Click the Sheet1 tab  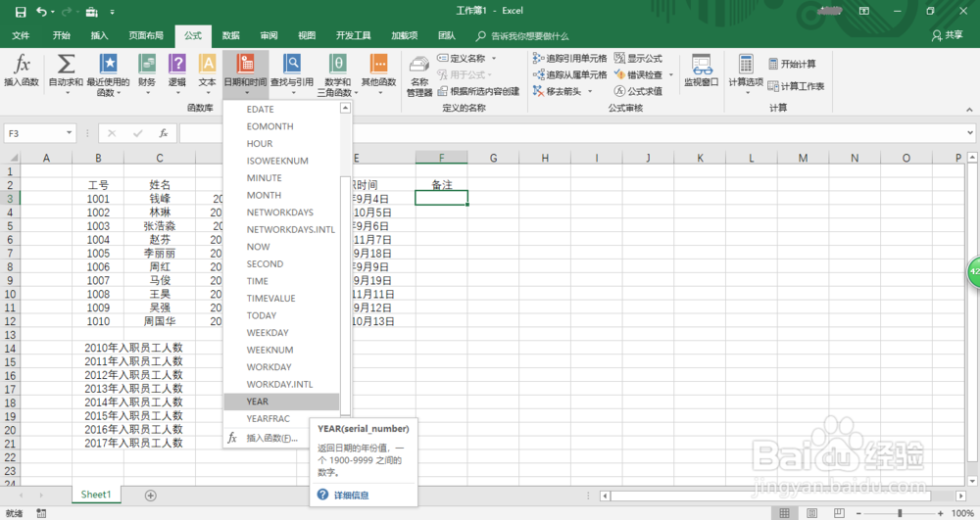(96, 495)
